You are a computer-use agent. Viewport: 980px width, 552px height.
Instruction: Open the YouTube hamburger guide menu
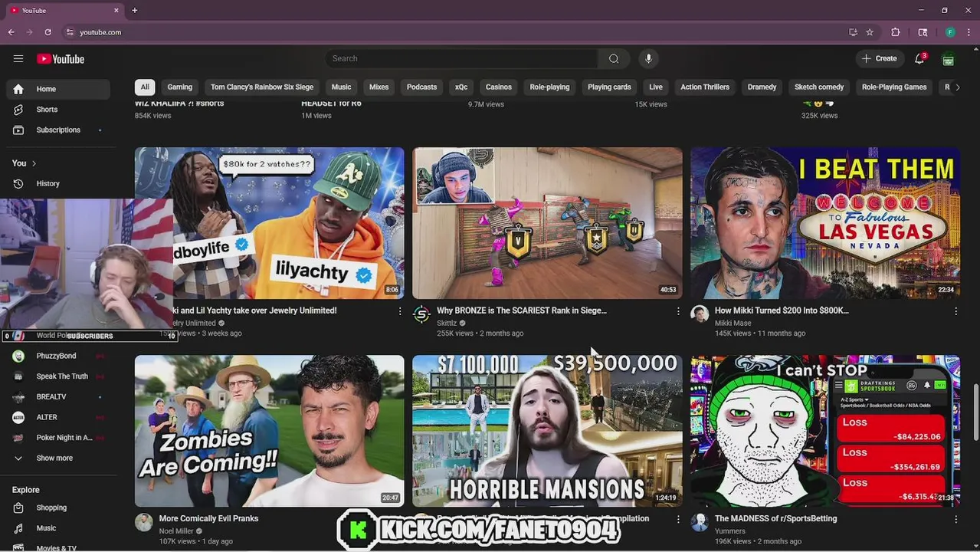point(18,59)
